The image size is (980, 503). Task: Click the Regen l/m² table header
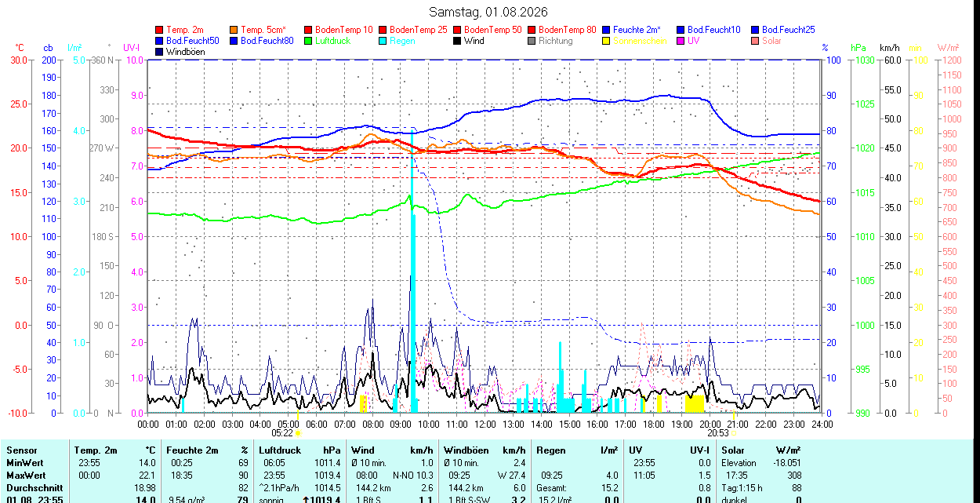pos(577,450)
